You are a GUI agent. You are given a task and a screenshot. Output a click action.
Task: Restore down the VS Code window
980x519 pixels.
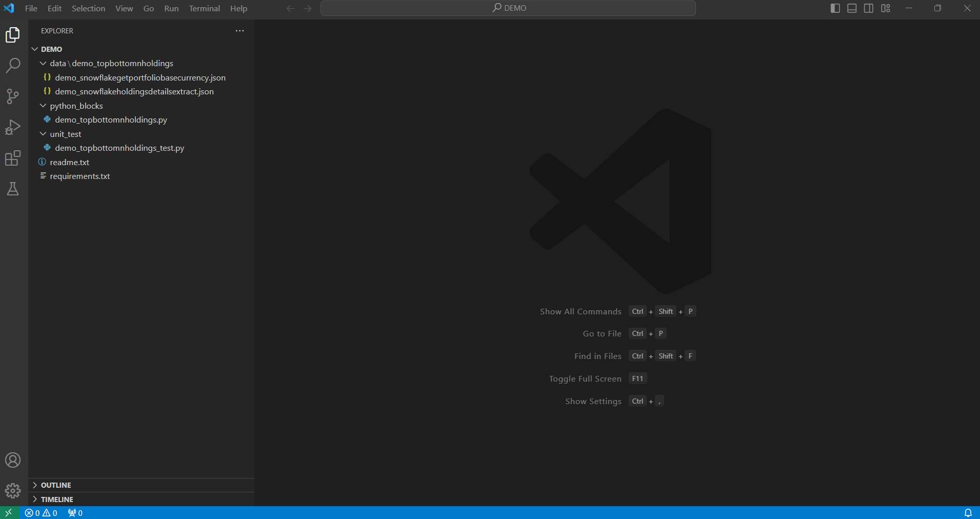pyautogui.click(x=937, y=8)
